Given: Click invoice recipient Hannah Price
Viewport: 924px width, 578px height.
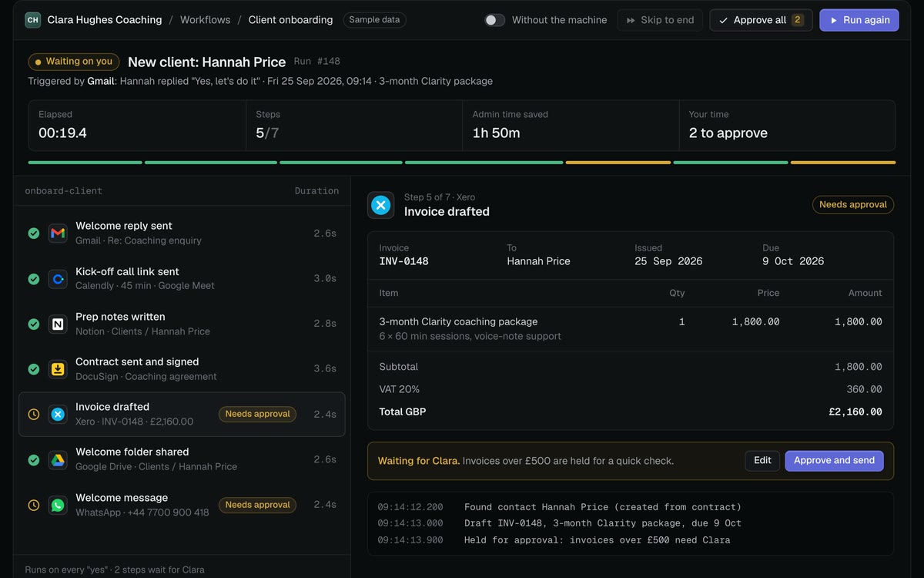Looking at the screenshot, I should (538, 262).
